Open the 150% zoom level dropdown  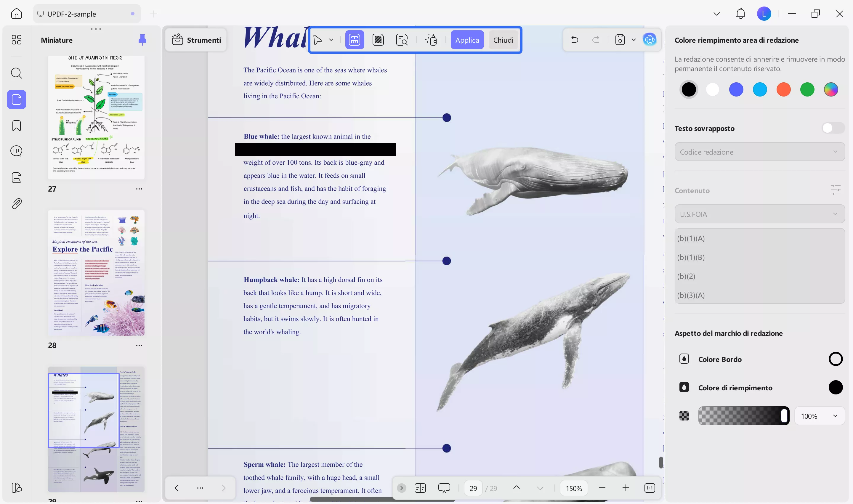click(x=574, y=488)
